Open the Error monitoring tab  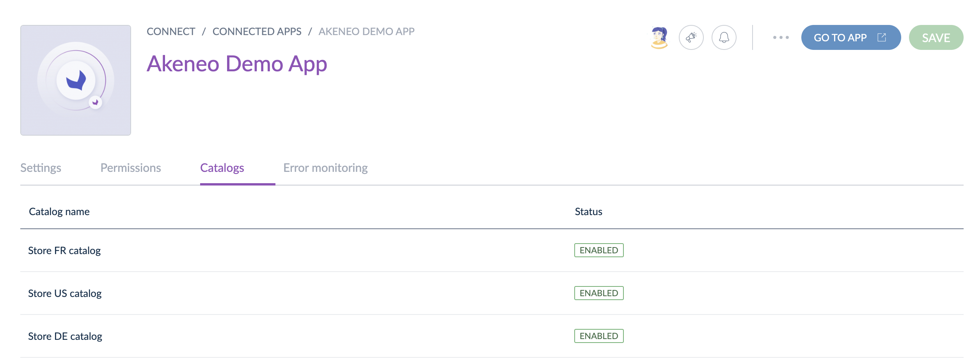click(325, 168)
